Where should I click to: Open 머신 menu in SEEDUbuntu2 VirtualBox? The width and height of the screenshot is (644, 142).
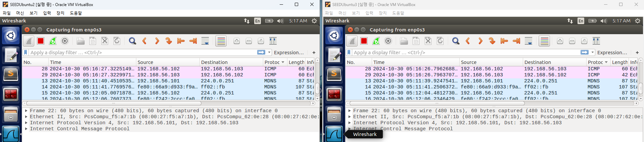click(20, 13)
